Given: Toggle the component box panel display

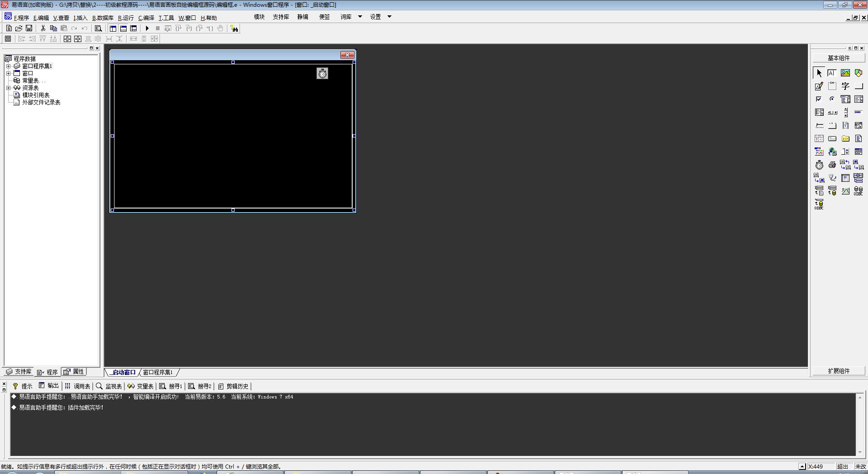Looking at the screenshot, I should (x=133, y=28).
